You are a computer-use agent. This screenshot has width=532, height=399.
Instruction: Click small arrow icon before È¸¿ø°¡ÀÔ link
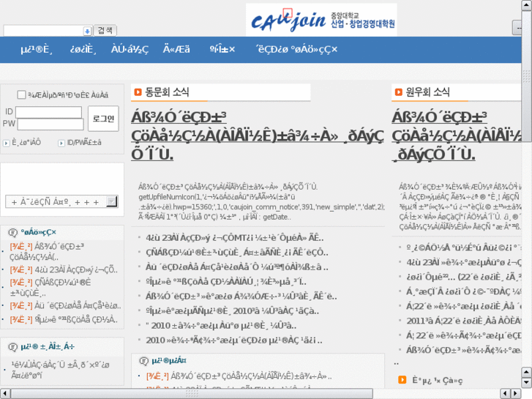point(6,143)
